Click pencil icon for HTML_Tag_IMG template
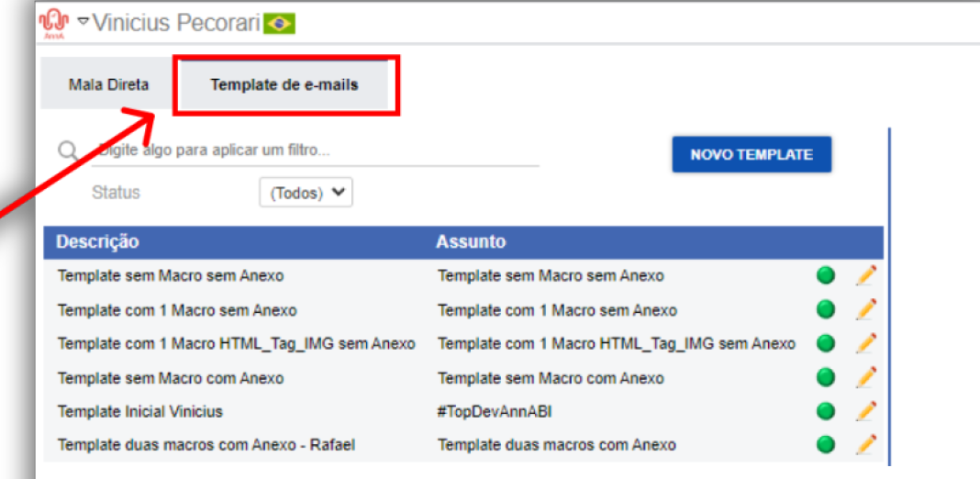This screenshot has width=980, height=479. pos(865,343)
